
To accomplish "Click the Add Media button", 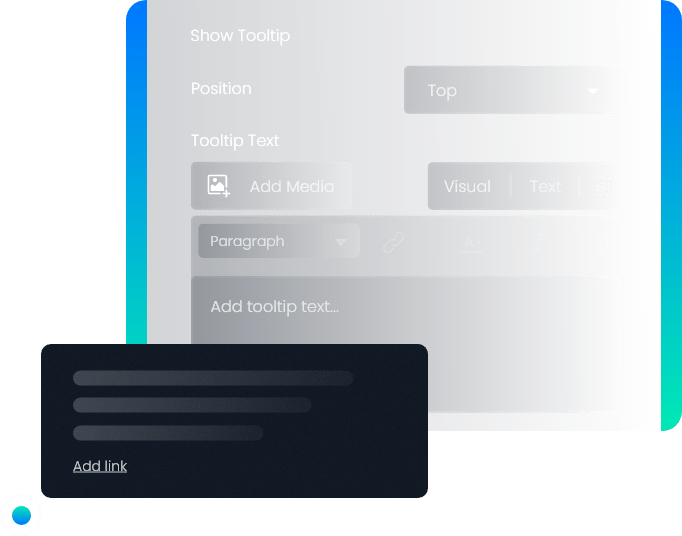I will (x=271, y=186).
